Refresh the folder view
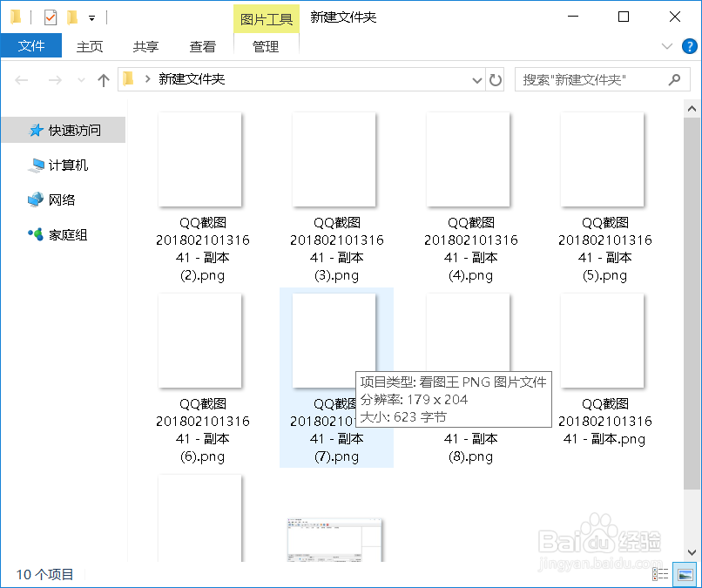Viewport: 702px width, 588px height. click(x=496, y=80)
